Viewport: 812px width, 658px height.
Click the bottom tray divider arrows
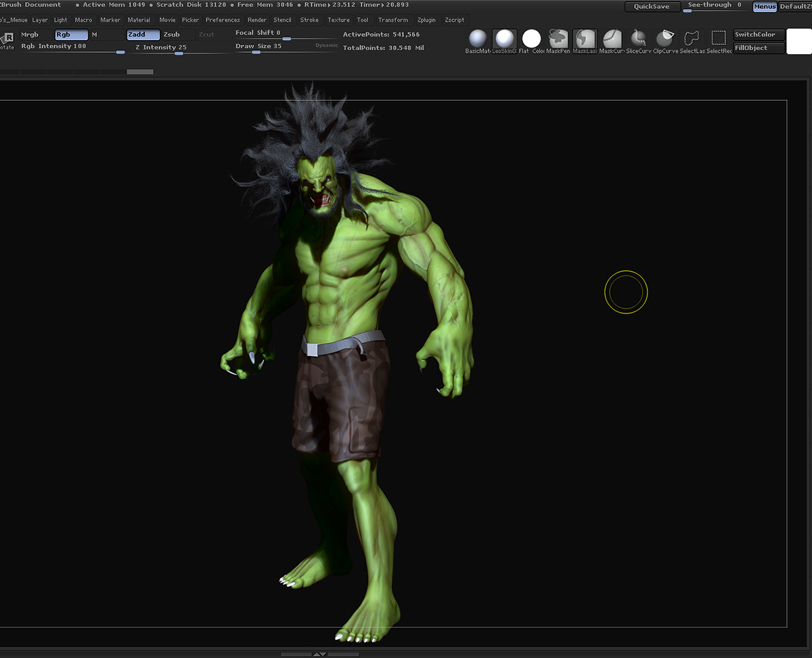click(x=319, y=654)
